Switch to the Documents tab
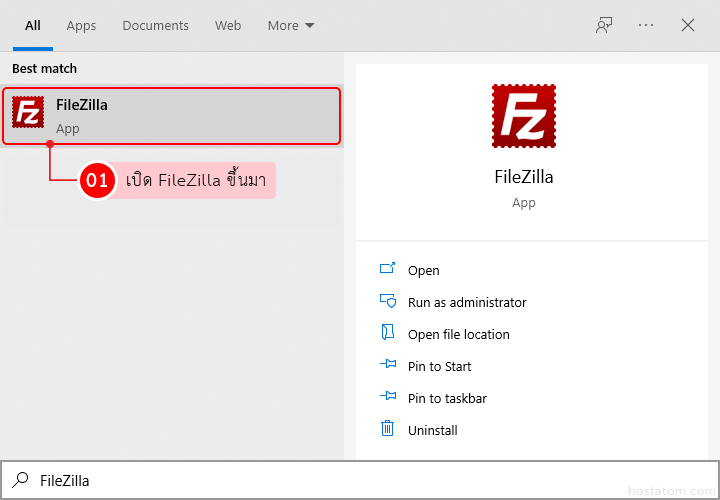 155,25
